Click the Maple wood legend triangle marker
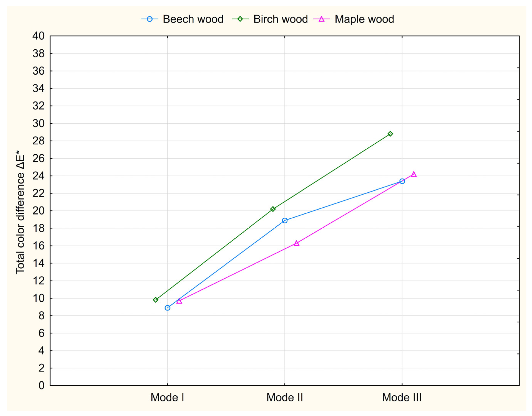 click(x=322, y=19)
